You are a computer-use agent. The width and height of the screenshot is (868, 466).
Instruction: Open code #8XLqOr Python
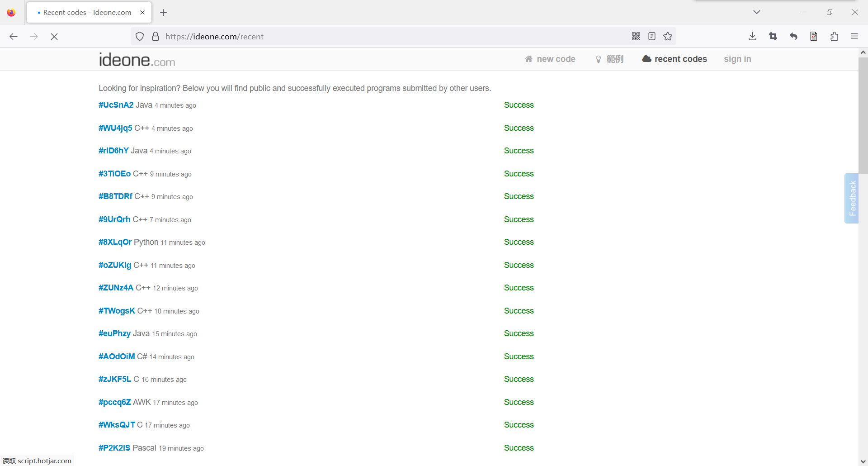[115, 242]
